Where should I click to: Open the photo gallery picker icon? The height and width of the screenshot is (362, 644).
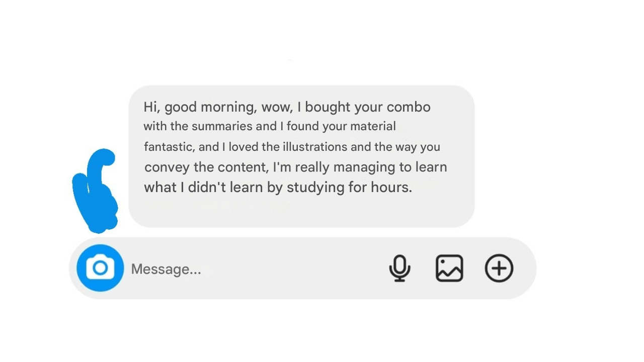coord(449,268)
